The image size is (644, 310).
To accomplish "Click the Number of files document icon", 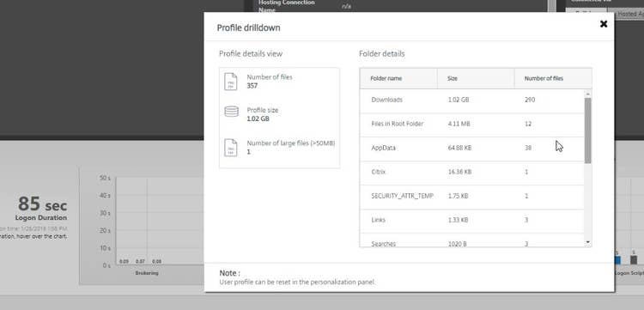I will (230, 82).
